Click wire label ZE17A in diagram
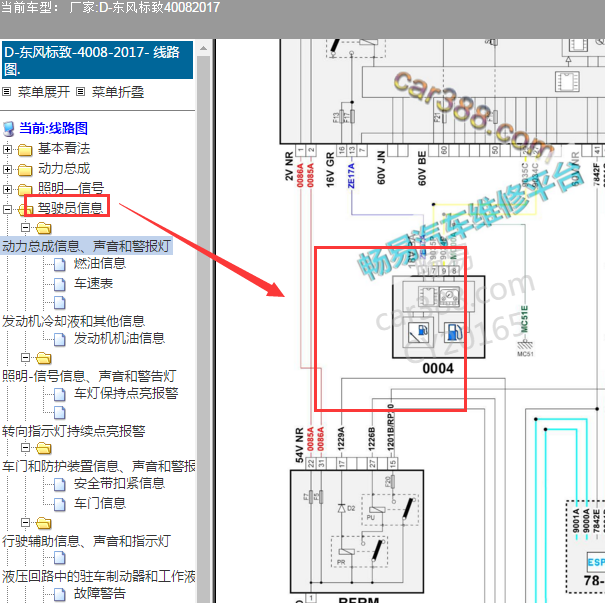Viewport: 605px width, 603px height. point(351,176)
